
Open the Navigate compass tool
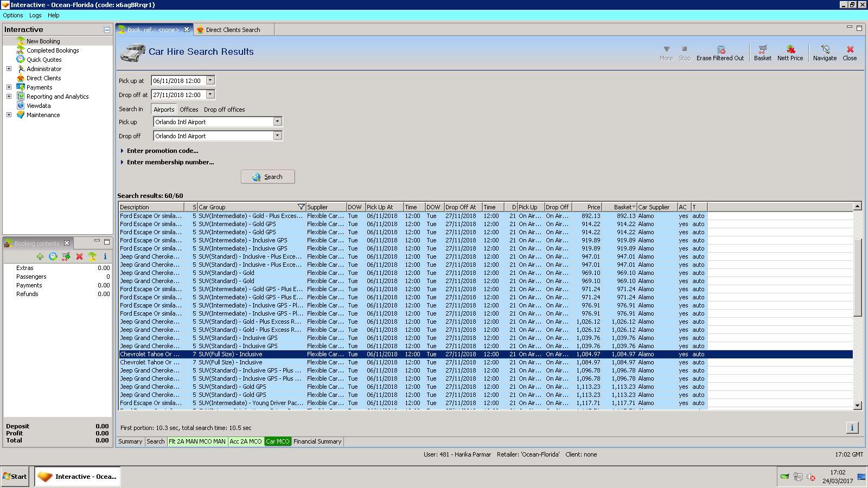pos(825,50)
